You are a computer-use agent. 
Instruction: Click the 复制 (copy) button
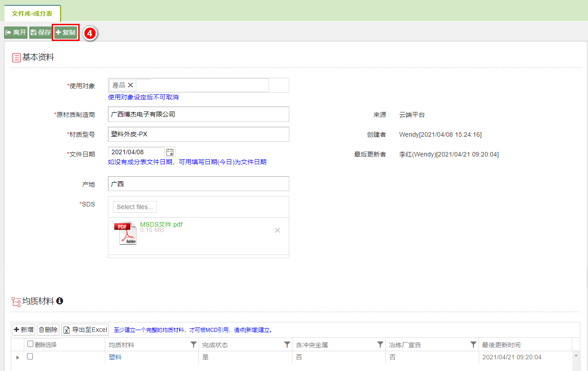(x=66, y=32)
